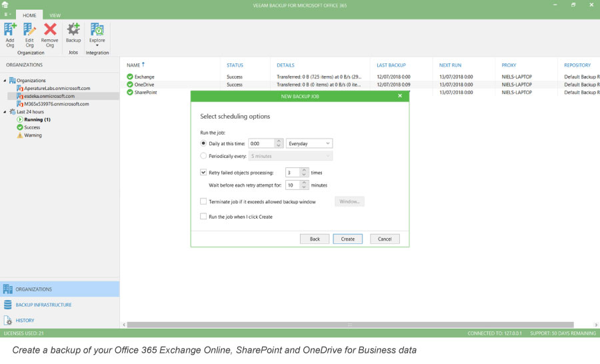
Task: Open HISTORY navigation section
Action: (x=60, y=321)
